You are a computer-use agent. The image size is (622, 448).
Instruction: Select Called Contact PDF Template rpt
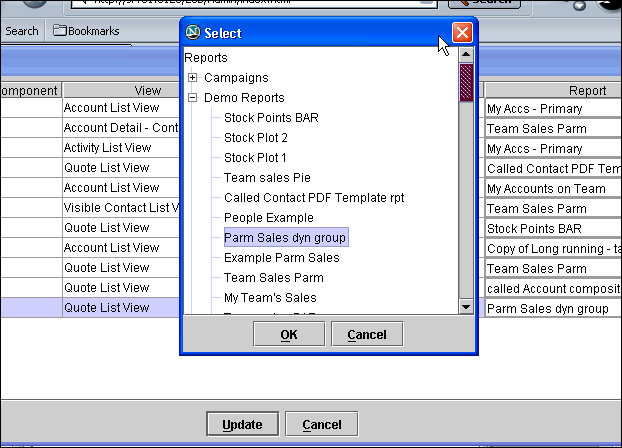pyautogui.click(x=314, y=198)
